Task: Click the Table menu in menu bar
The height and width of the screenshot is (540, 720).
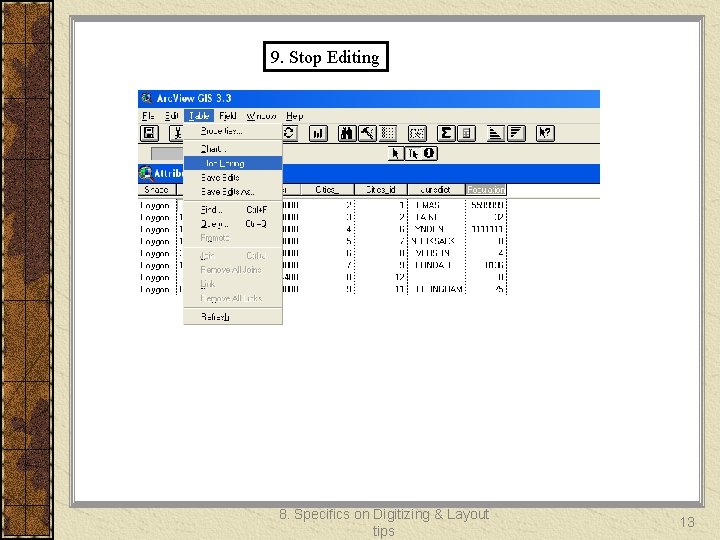Action: coord(199,116)
